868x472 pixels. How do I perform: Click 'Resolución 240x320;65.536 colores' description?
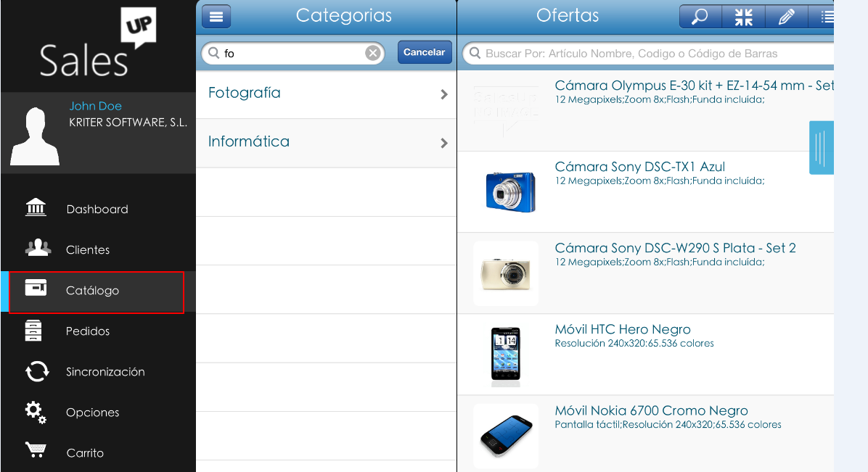pyautogui.click(x=634, y=344)
